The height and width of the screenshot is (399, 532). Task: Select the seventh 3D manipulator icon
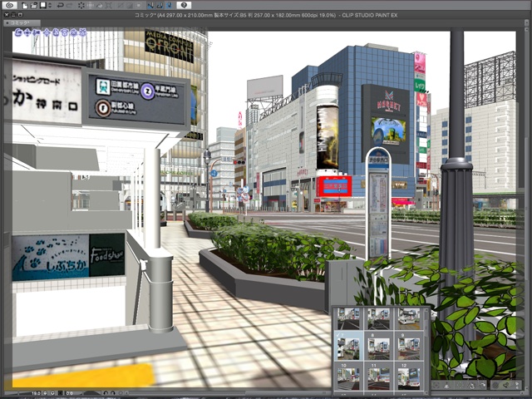tap(73, 32)
